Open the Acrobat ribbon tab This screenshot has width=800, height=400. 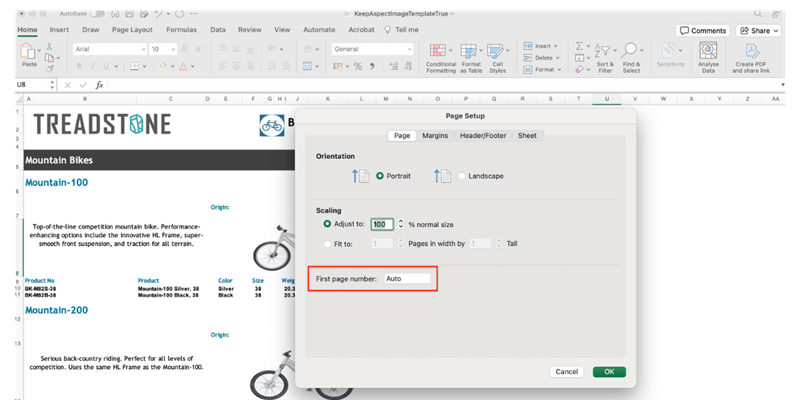point(361,30)
